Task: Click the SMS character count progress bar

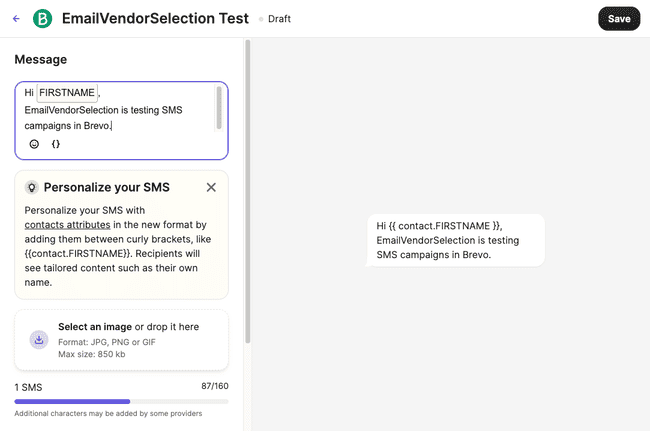Action: point(121,402)
